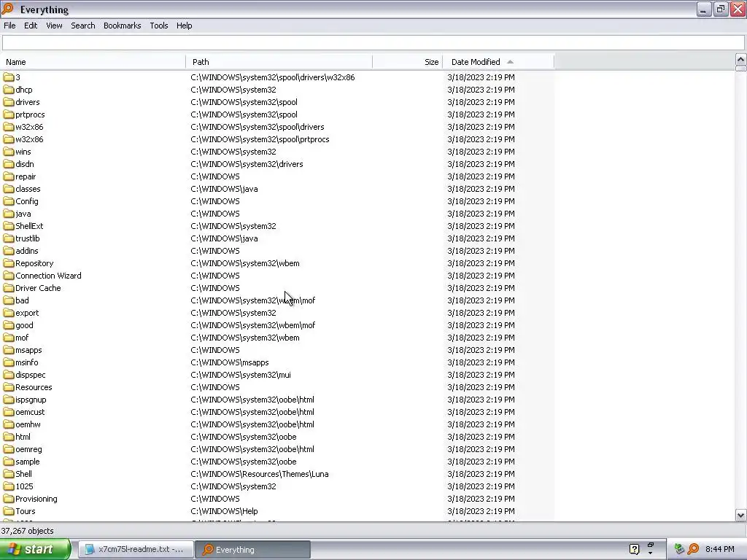747x560 pixels.
Task: Select w32x86 in spool\prtprocs path
Action: coord(29,139)
